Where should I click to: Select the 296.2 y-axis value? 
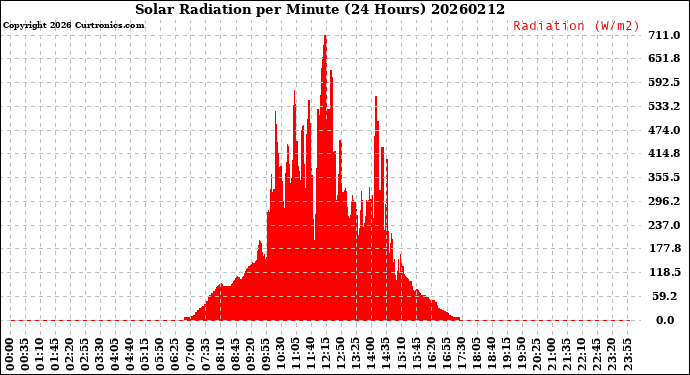pos(664,201)
